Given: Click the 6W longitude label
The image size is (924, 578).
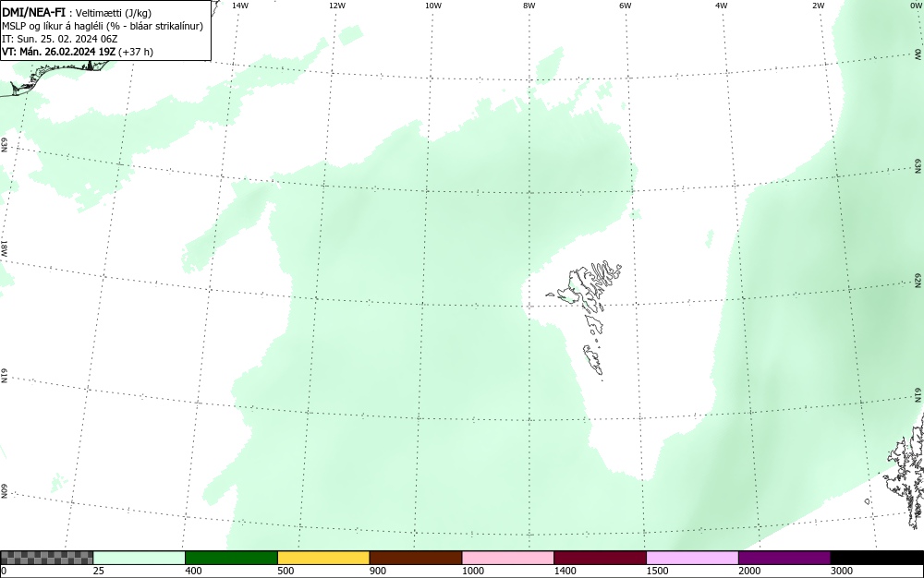Looking at the screenshot, I should 626,6.
